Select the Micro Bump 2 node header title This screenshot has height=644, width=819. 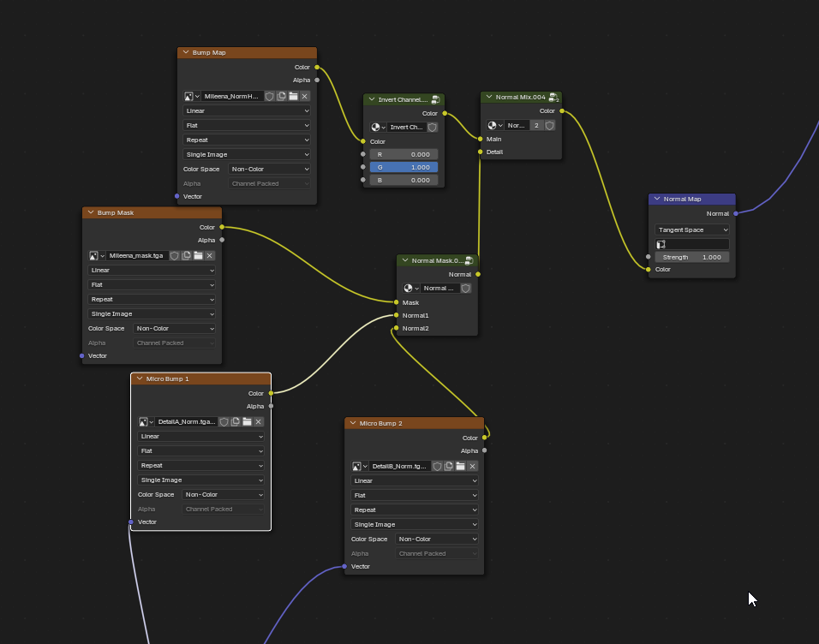pyautogui.click(x=380, y=423)
